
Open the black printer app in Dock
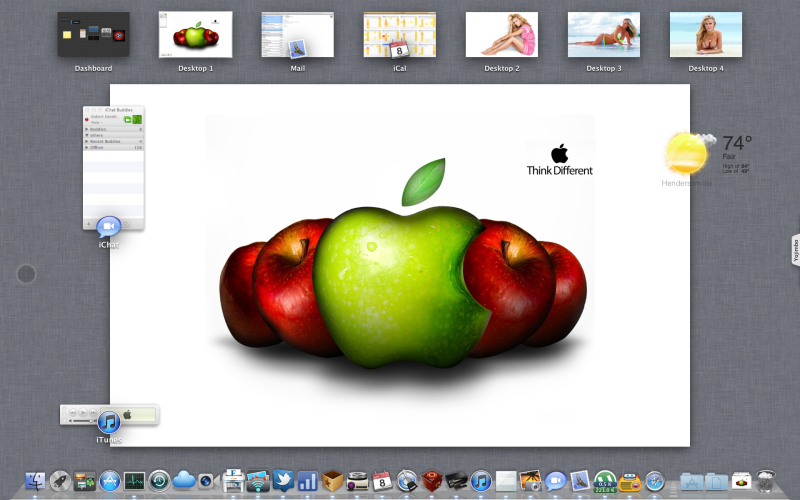(x=456, y=481)
